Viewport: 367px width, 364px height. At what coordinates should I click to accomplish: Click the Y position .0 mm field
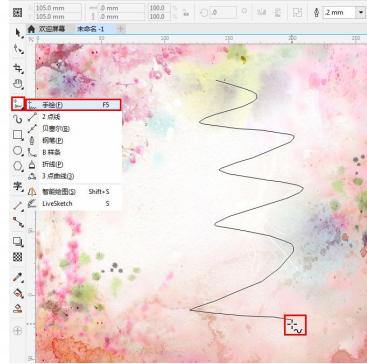click(122, 16)
